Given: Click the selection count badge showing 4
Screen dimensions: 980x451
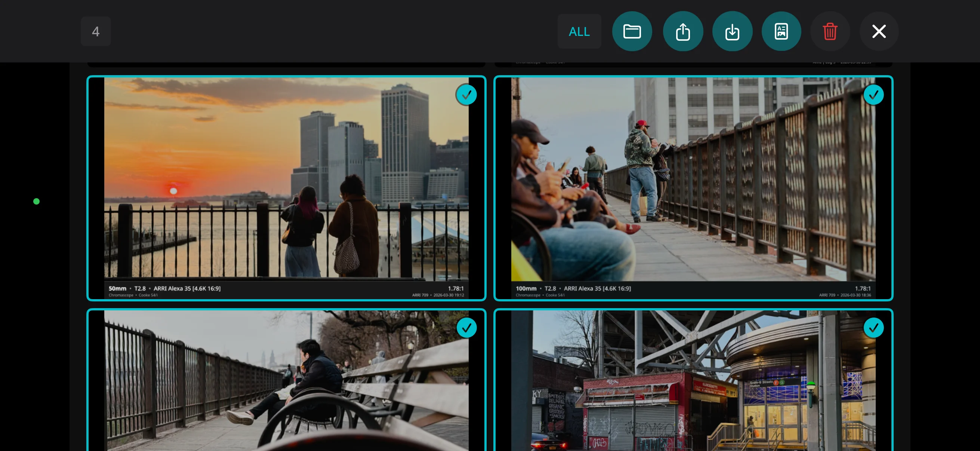Looking at the screenshot, I should 95,31.
